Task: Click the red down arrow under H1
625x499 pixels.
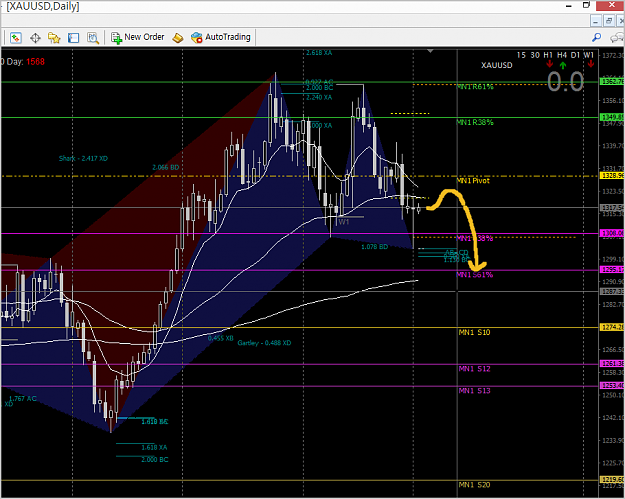Action: [550, 64]
